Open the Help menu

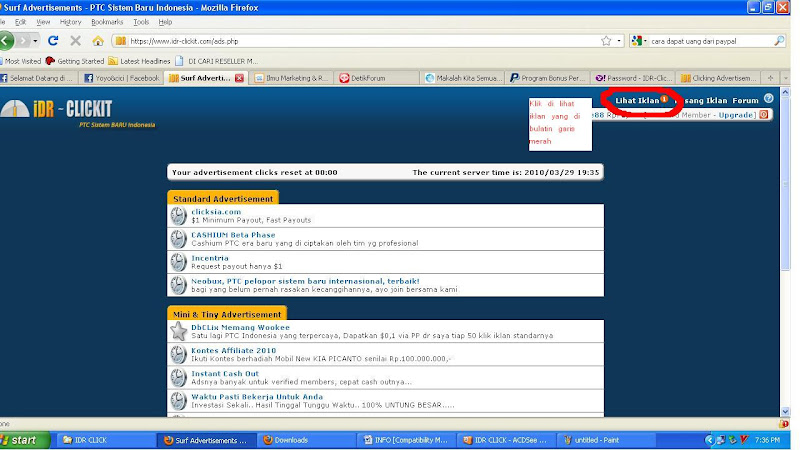165,22
